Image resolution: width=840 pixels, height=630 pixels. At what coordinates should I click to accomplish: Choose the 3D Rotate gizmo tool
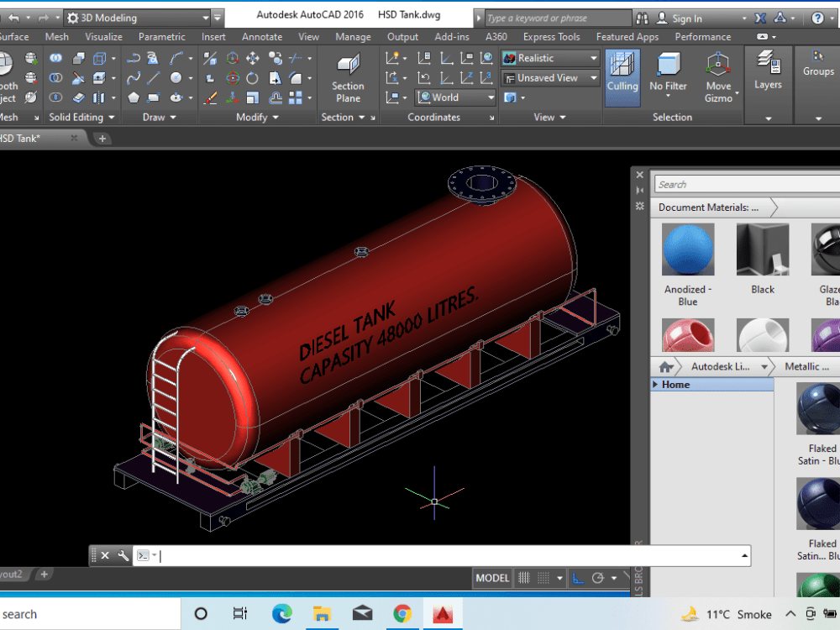(x=232, y=77)
